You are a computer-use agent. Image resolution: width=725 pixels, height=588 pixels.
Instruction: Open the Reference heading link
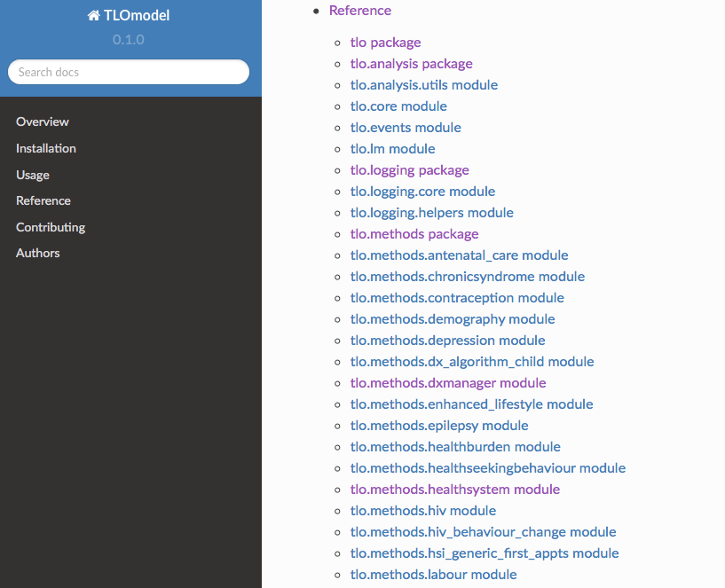click(x=359, y=11)
